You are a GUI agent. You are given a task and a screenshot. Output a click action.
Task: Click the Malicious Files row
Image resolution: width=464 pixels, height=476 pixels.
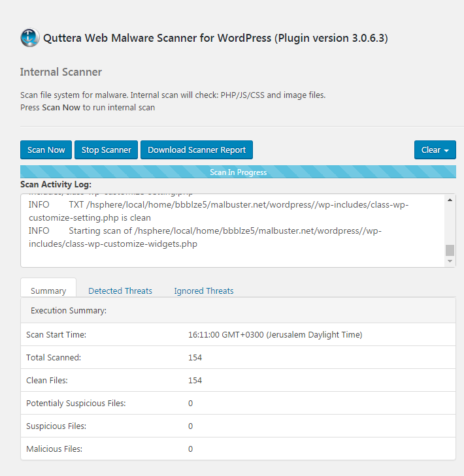pos(238,449)
